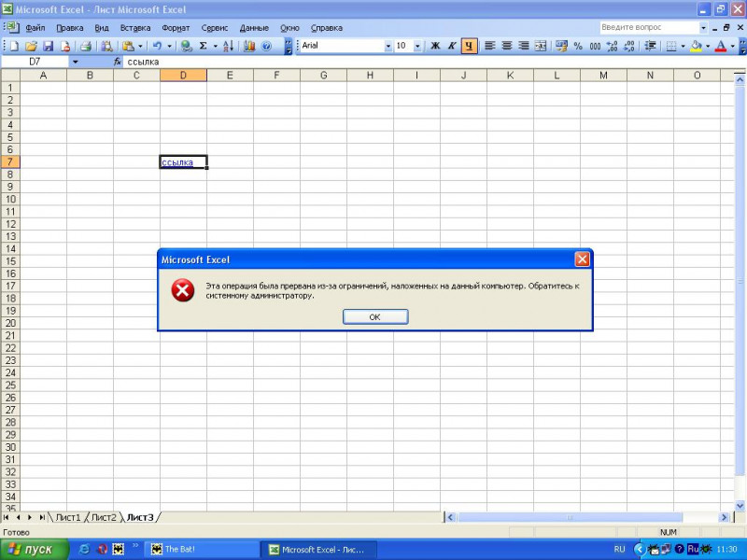Launch Internet Explorer from Quick Launch

[x=84, y=550]
